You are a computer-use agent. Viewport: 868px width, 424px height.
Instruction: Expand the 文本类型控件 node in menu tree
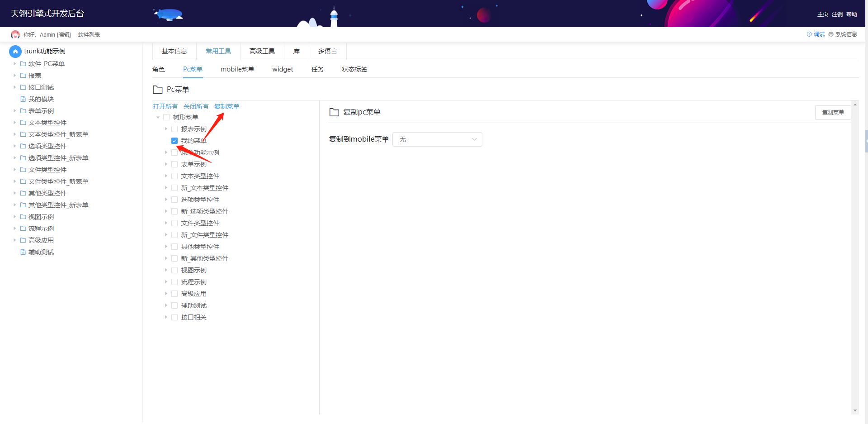(x=166, y=176)
